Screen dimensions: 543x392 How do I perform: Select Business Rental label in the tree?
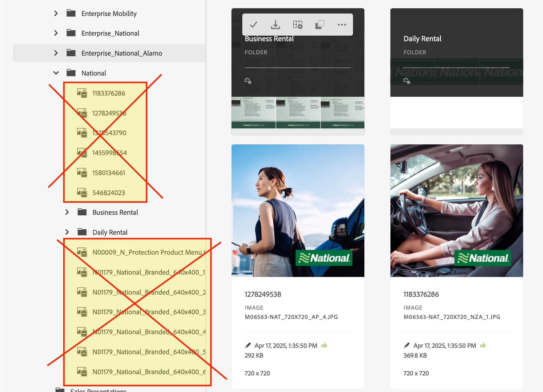[x=115, y=212]
